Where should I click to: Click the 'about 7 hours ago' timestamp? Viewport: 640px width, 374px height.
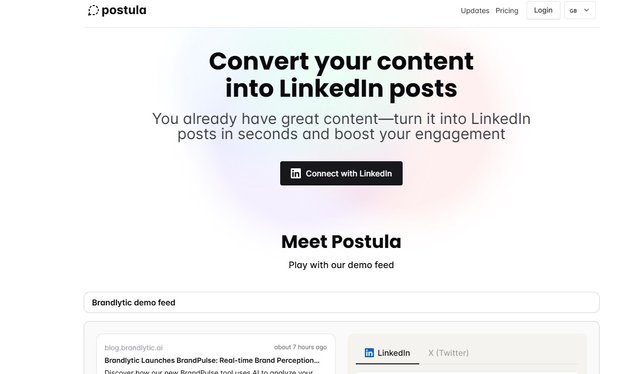pyautogui.click(x=300, y=347)
